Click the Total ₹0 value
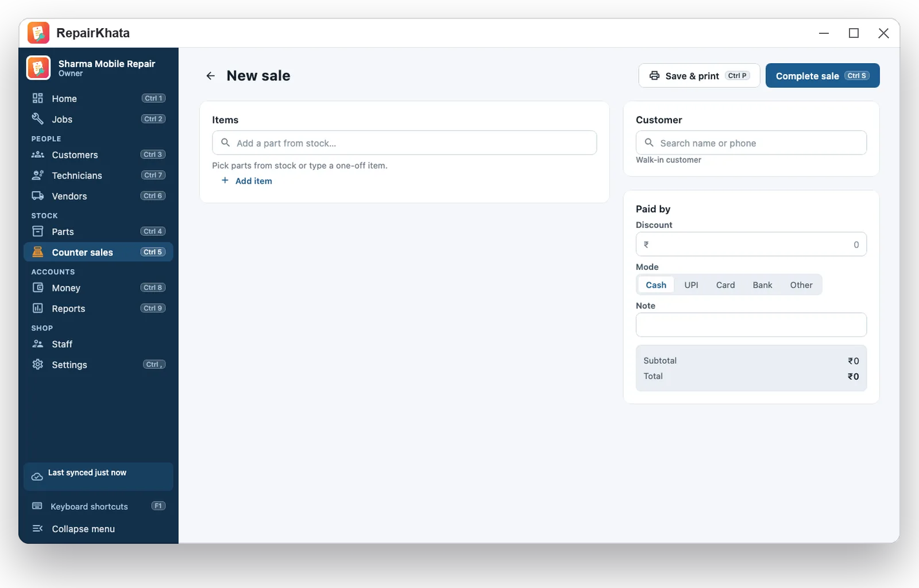 [854, 376]
